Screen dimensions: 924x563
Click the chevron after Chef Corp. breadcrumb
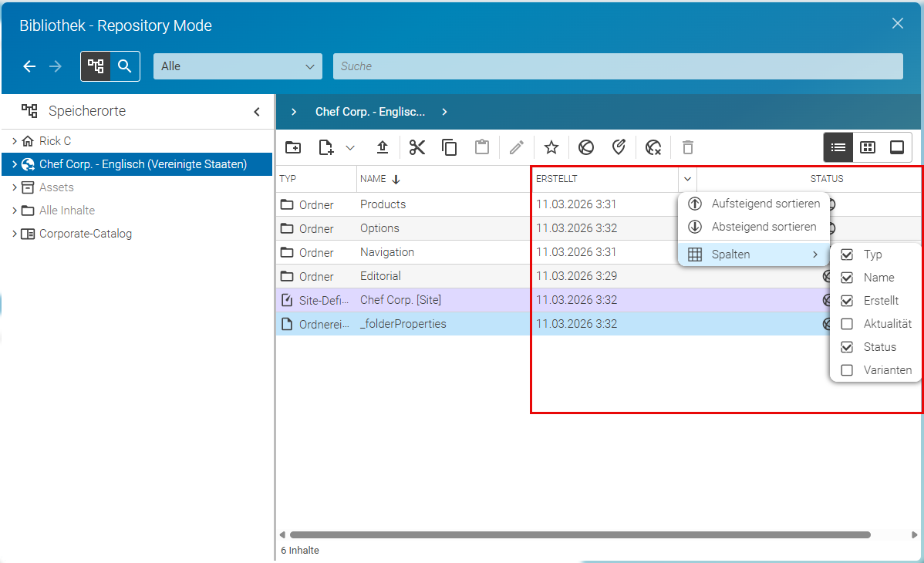[x=444, y=112]
